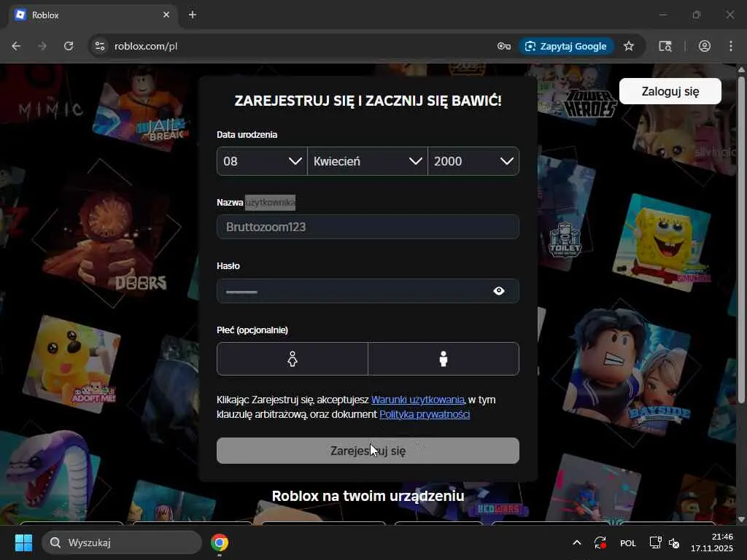The image size is (747, 560).
Task: Open the Chrome profile icon
Action: [x=705, y=46]
